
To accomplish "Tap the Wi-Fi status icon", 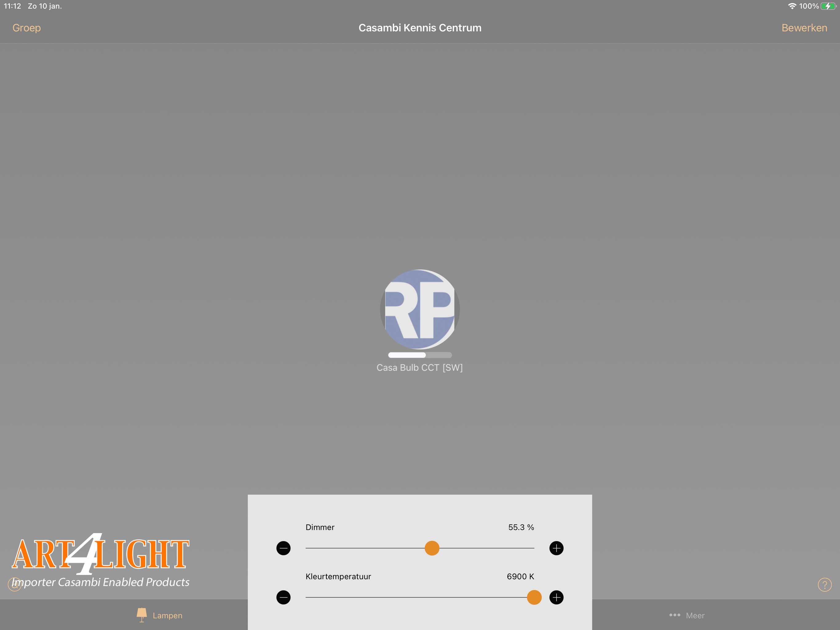I will coord(792,6).
